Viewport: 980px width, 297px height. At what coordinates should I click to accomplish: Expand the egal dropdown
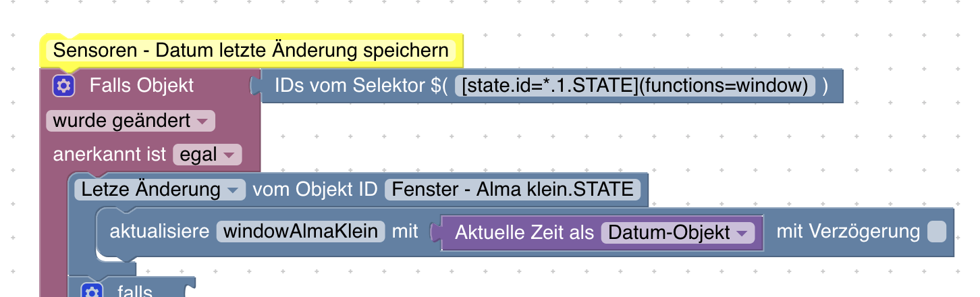[x=207, y=155]
